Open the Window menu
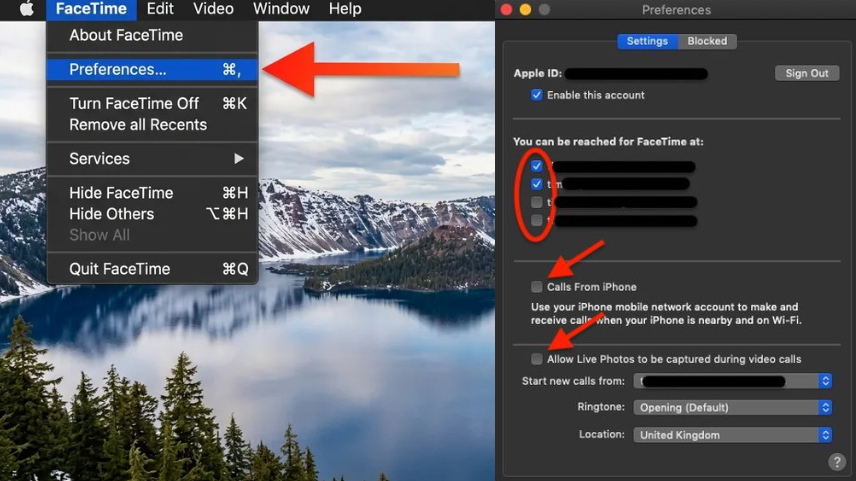The width and height of the screenshot is (856, 481). (x=281, y=9)
